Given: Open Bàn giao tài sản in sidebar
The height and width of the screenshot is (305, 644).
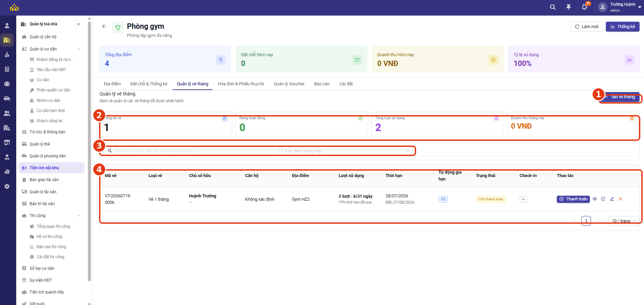Looking at the screenshot, I should coord(51,180).
